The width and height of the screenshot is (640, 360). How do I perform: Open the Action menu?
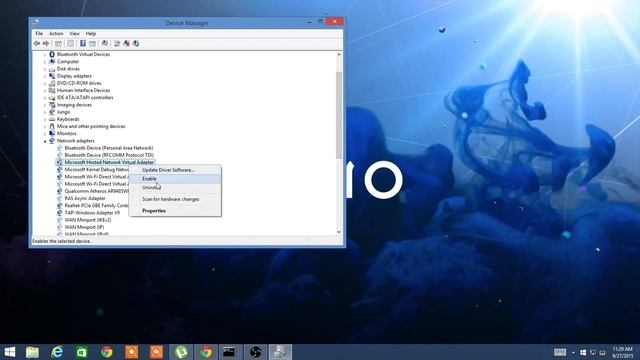point(56,33)
